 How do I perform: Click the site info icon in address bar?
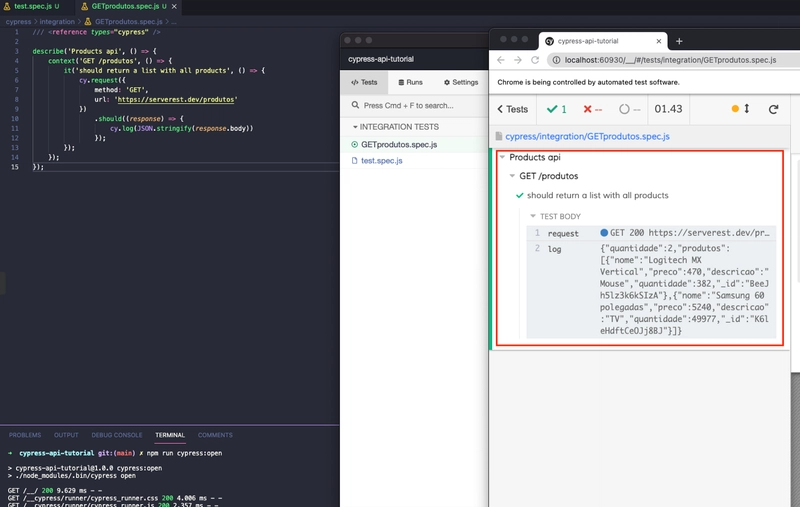pos(556,60)
